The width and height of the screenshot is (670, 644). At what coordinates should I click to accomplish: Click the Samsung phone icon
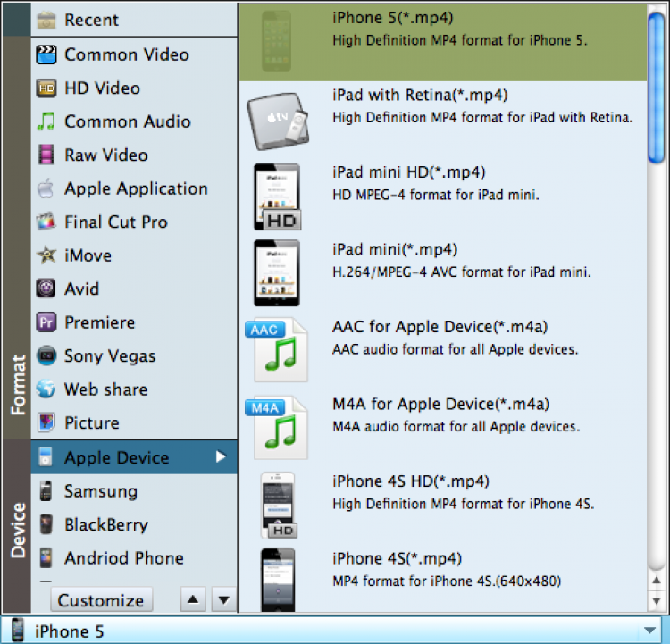(46, 491)
